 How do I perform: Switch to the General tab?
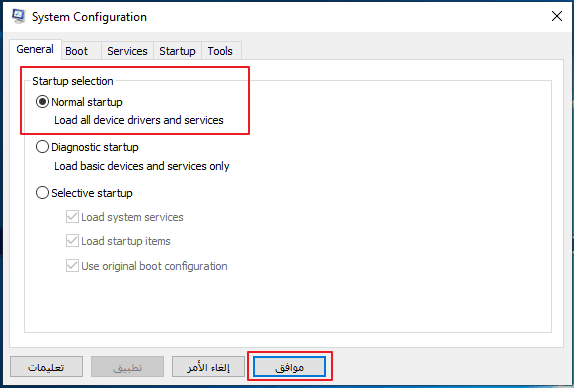35,49
